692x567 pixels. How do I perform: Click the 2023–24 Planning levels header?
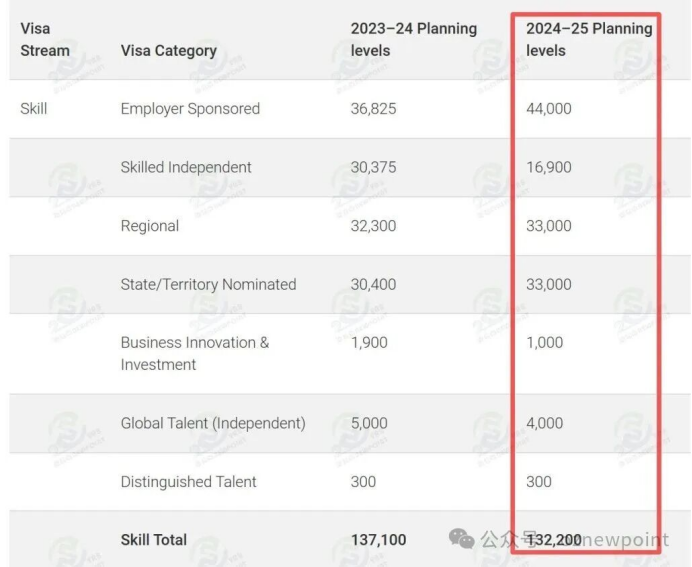pyautogui.click(x=414, y=40)
